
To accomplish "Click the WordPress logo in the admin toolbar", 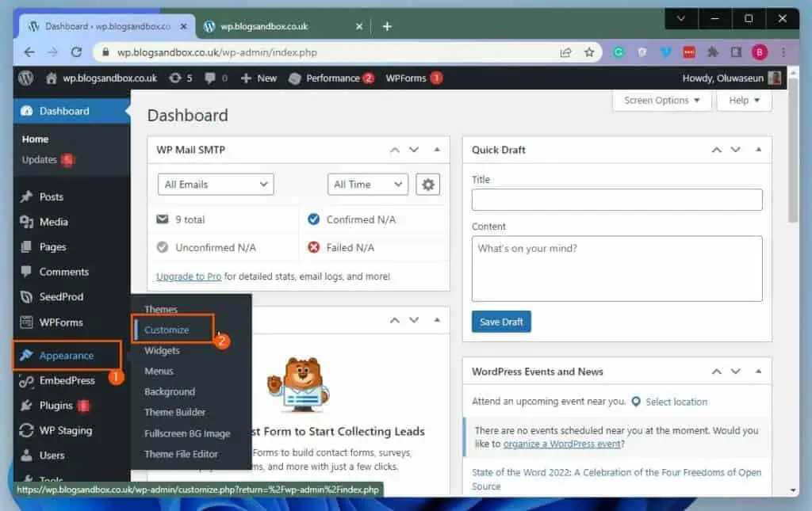I will click(x=25, y=78).
